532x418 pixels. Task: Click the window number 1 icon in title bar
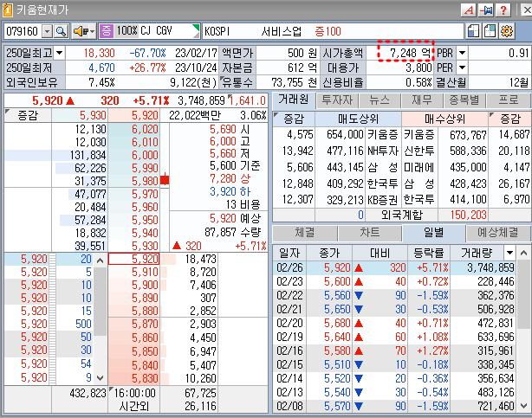pyautogui.click(x=8, y=10)
